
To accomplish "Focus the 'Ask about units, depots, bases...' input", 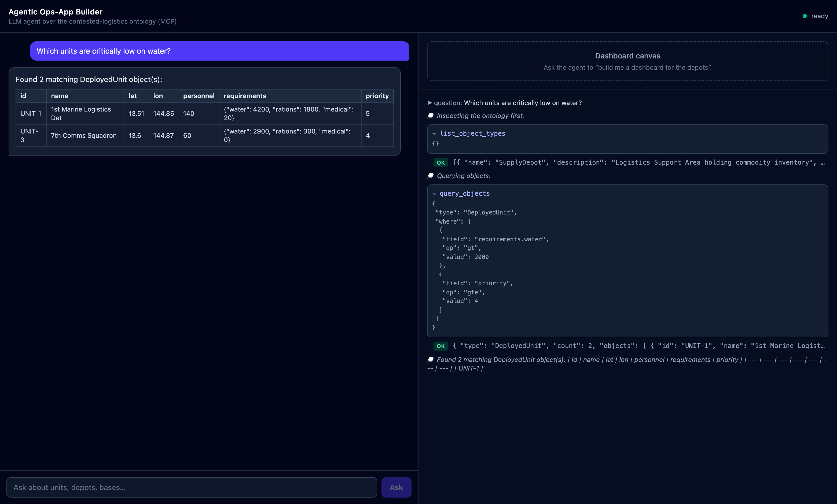I will click(x=192, y=487).
